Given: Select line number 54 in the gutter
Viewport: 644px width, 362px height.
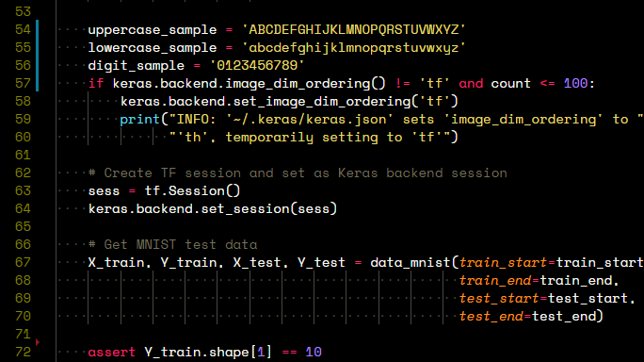Looking at the screenshot, I should click(x=23, y=29).
